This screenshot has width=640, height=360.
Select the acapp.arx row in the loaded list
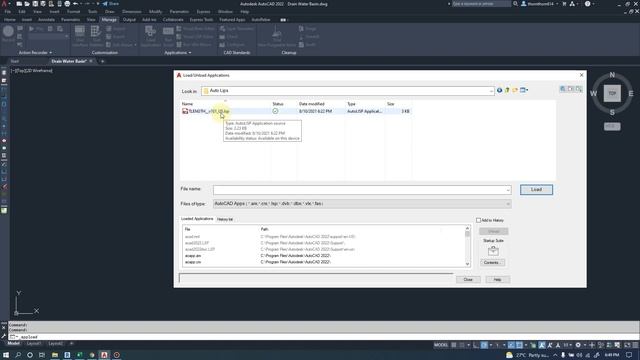(325, 256)
